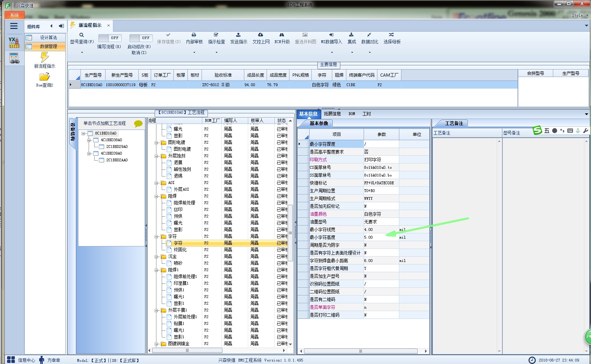Collapse the 阻焊1 folder expander
The image size is (591, 364).
point(156,270)
